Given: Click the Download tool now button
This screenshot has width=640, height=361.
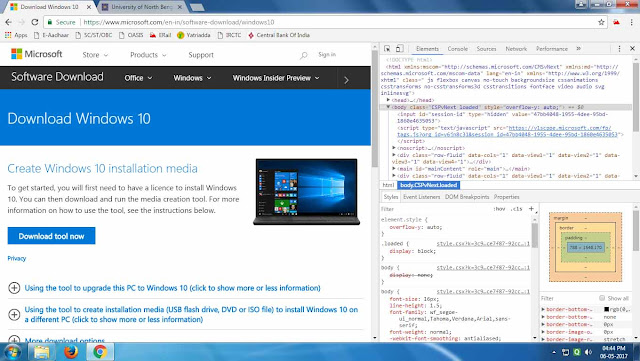Looking at the screenshot, I should (51, 236).
